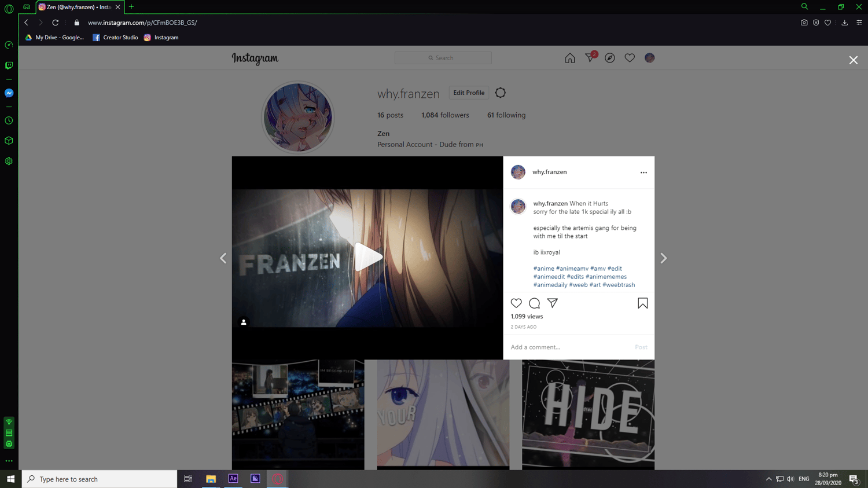Screen dimensions: 868x488
Task: Open History clock icon in sidebar
Action: click(x=9, y=120)
